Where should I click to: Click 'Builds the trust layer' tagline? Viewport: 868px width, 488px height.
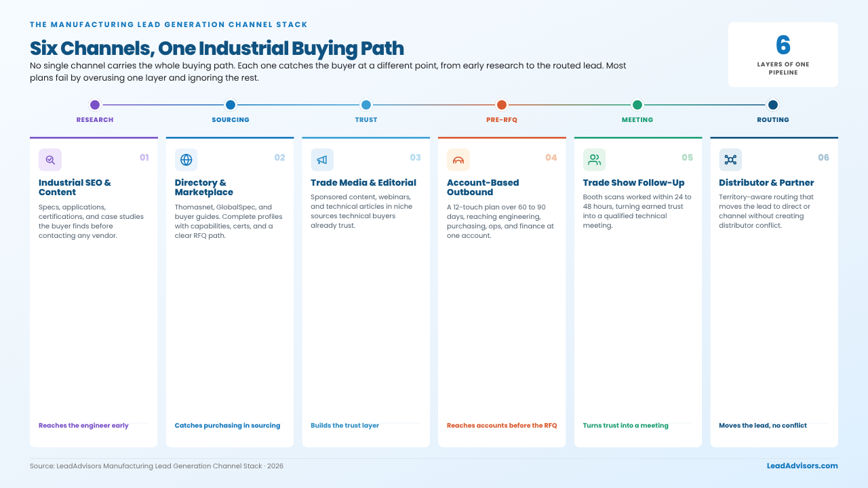pyautogui.click(x=344, y=426)
